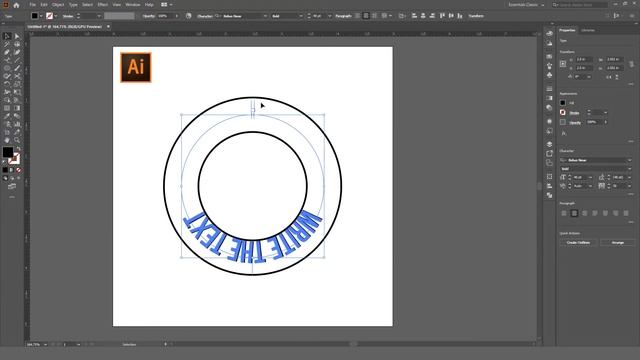The image size is (640, 360).
Task: Open the stroke weight dropdown in control bar
Action: (99, 16)
